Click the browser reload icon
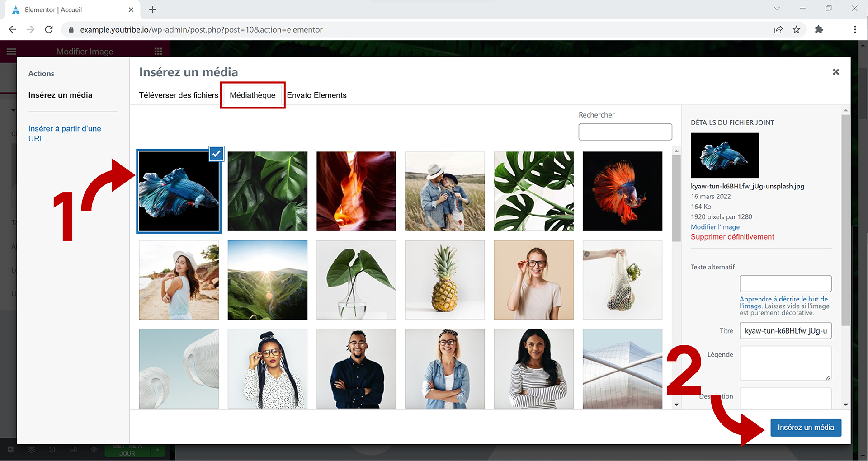868x461 pixels. pos(49,30)
